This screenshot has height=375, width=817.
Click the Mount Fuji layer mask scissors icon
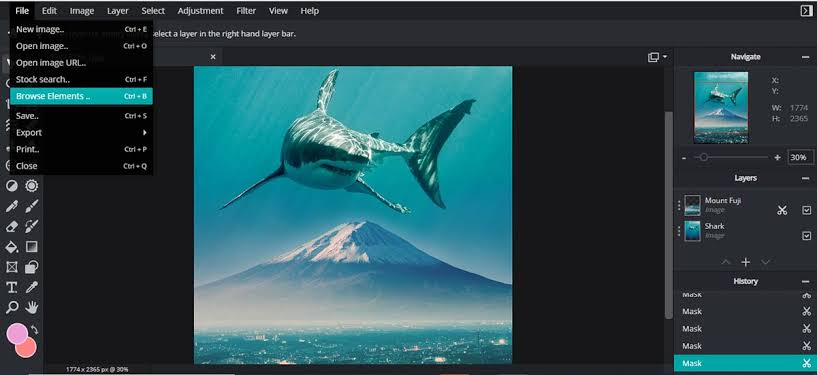pos(782,210)
